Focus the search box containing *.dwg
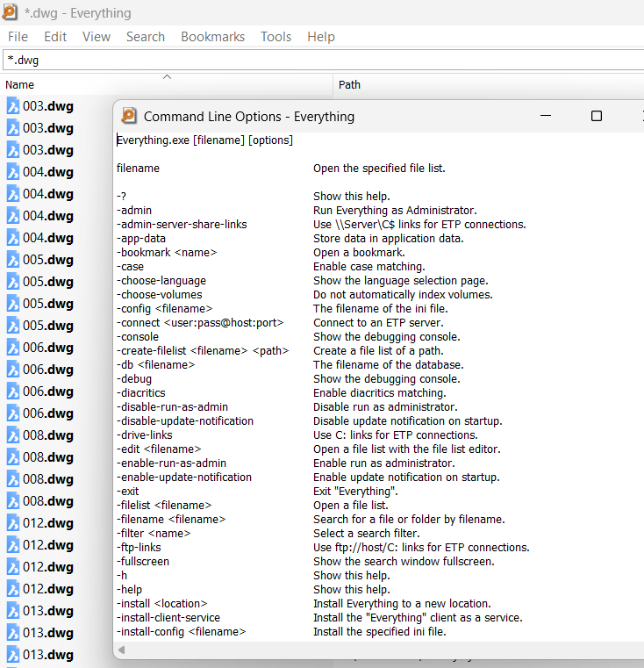This screenshot has width=644, height=668. [x=316, y=61]
